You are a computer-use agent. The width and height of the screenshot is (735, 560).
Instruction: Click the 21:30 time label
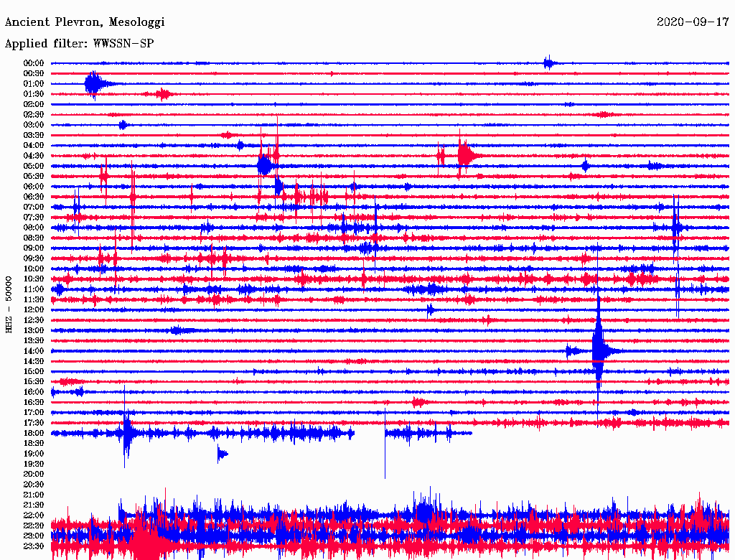tap(34, 505)
